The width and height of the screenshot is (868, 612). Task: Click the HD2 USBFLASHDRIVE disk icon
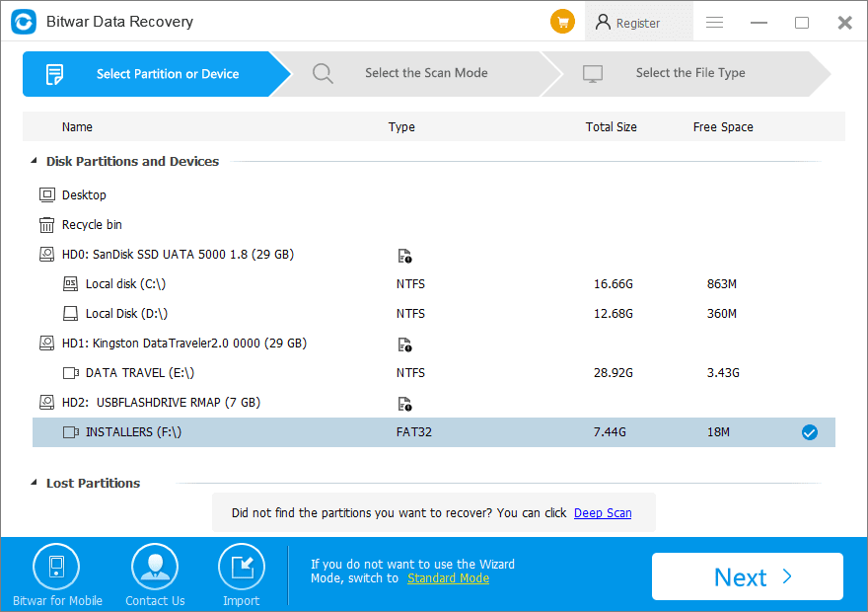click(x=47, y=403)
